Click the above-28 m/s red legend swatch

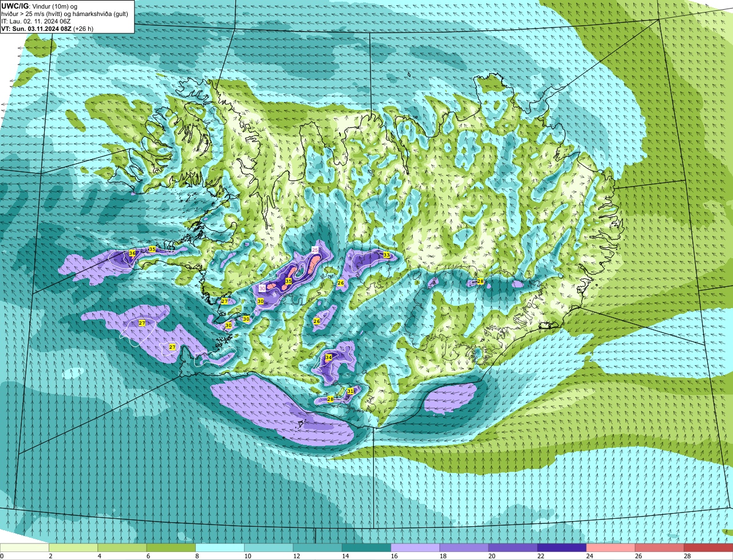point(708,548)
